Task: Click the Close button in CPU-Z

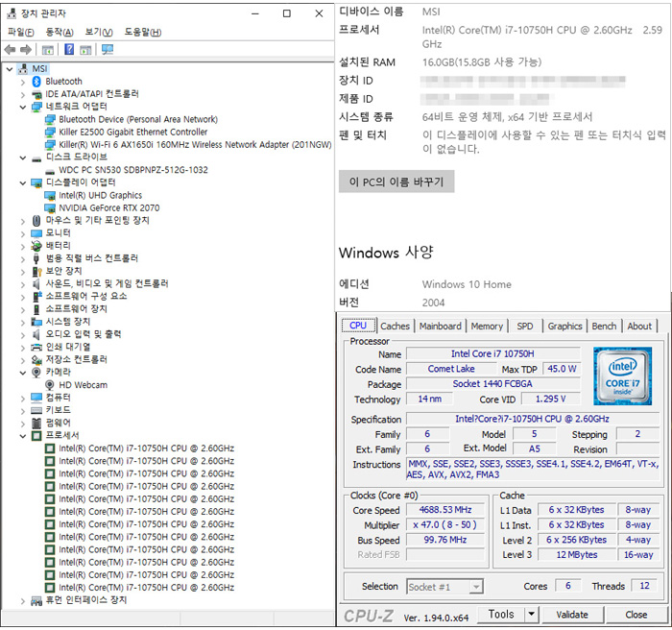Action: [x=636, y=615]
